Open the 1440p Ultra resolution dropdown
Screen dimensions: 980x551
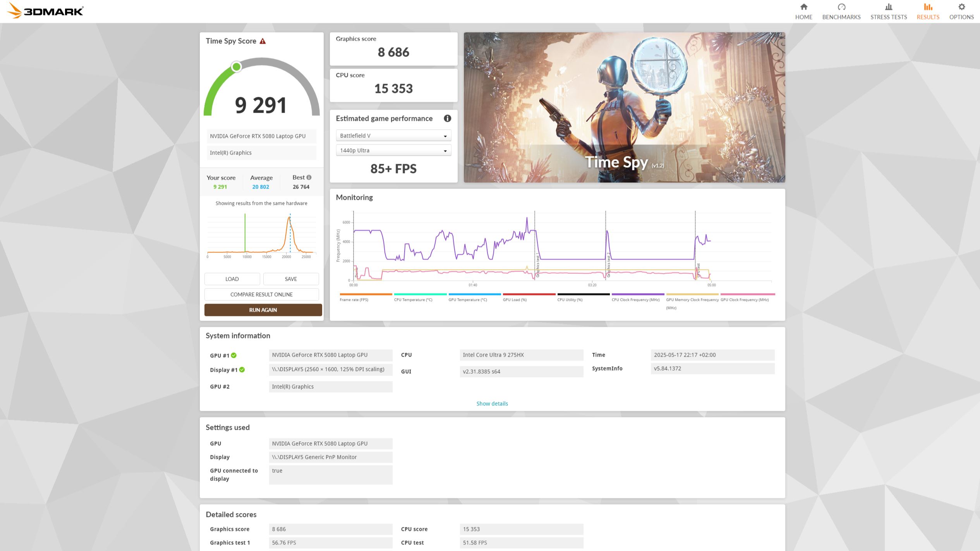393,150
